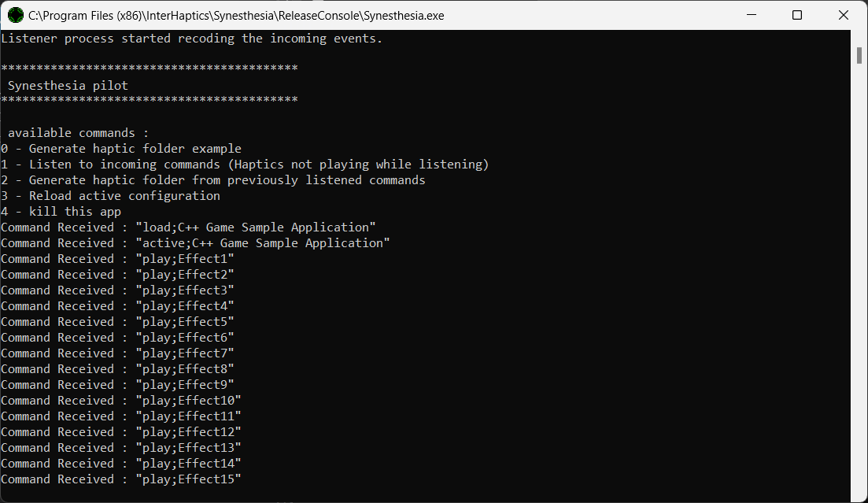The width and height of the screenshot is (868, 503).
Task: Click the 'kill this app' line
Action: click(61, 212)
